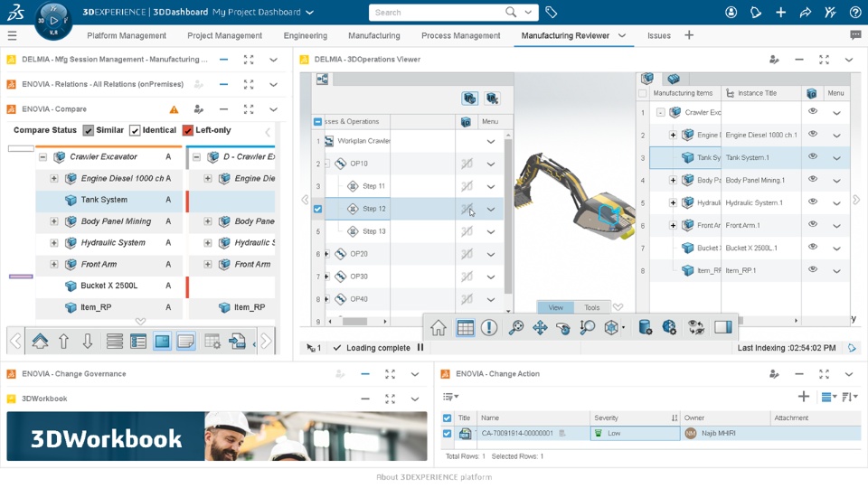Viewport: 868px width, 488px height.
Task: Open the Menu chevron for OP10 row
Action: [x=490, y=164]
